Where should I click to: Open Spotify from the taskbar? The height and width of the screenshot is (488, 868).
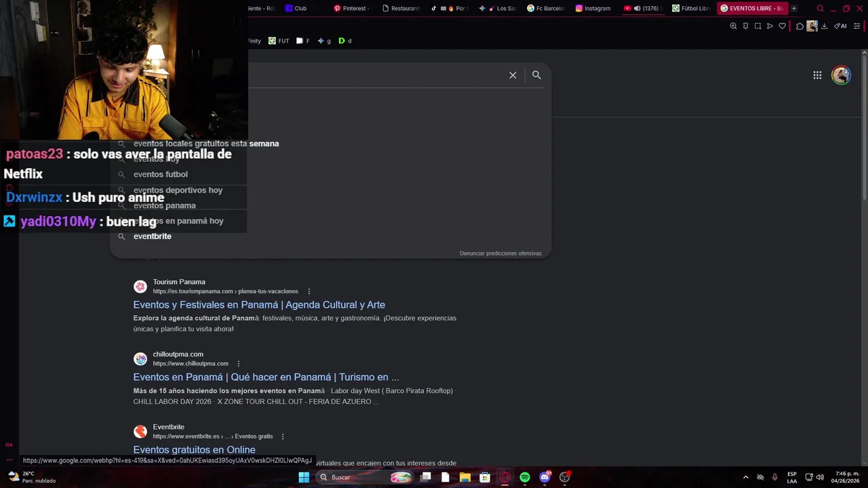point(525,477)
